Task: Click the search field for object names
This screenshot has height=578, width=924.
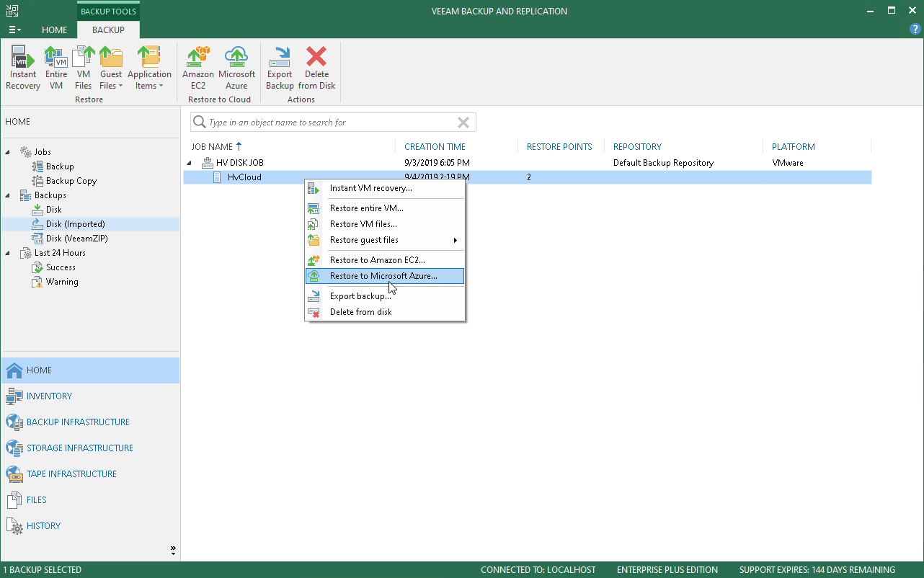Action: point(333,123)
